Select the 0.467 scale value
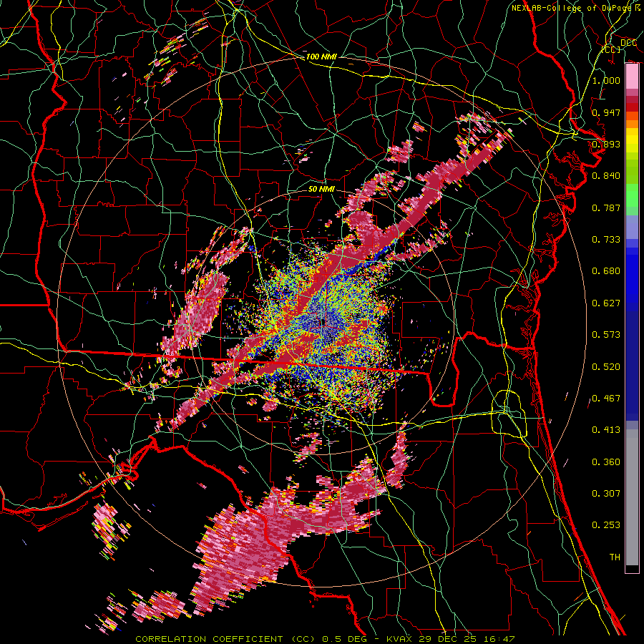The image size is (644, 644). point(606,399)
